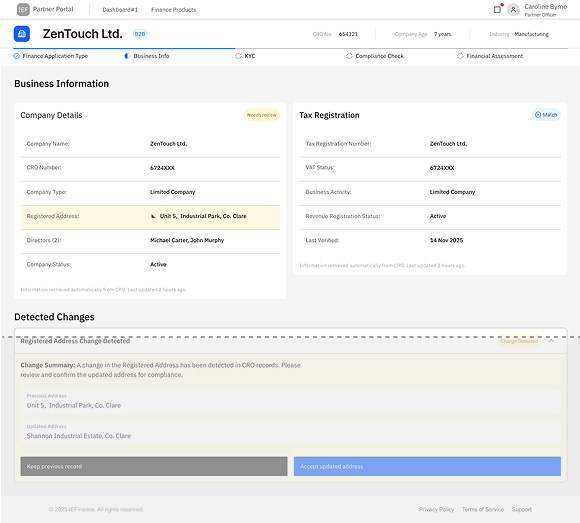580x523 pixels.
Task: Open the Privacy Policy footer link
Action: click(x=436, y=509)
